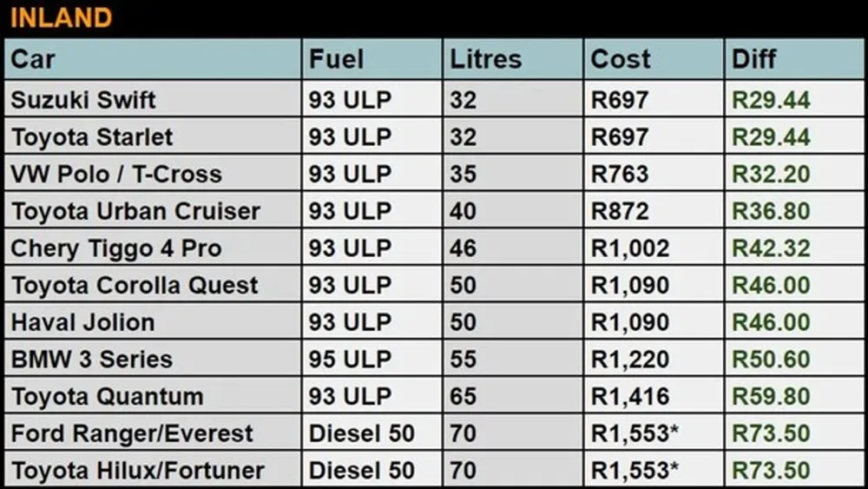Click the Chery Tiggo 4 Pro name
Viewport: 868px width, 489px height.
(116, 248)
